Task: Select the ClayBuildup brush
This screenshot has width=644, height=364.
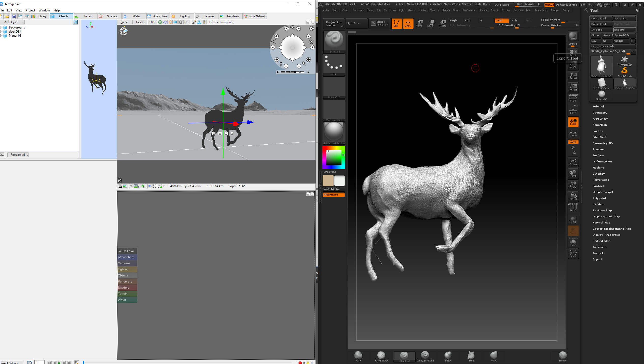Action: (381, 356)
